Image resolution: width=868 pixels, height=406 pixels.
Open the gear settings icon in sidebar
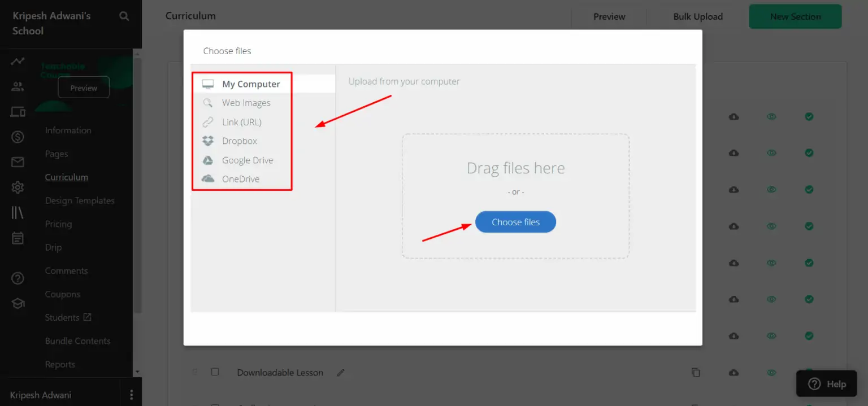18,187
